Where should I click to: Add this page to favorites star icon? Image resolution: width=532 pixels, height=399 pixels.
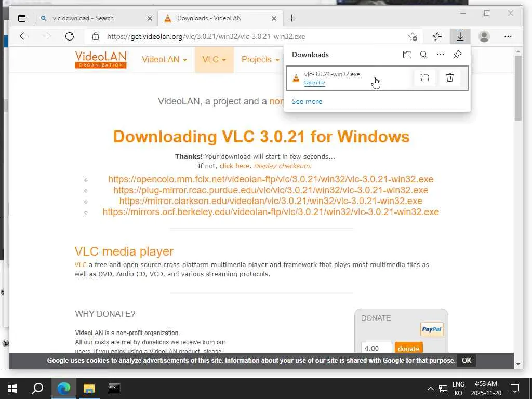pos(413,36)
